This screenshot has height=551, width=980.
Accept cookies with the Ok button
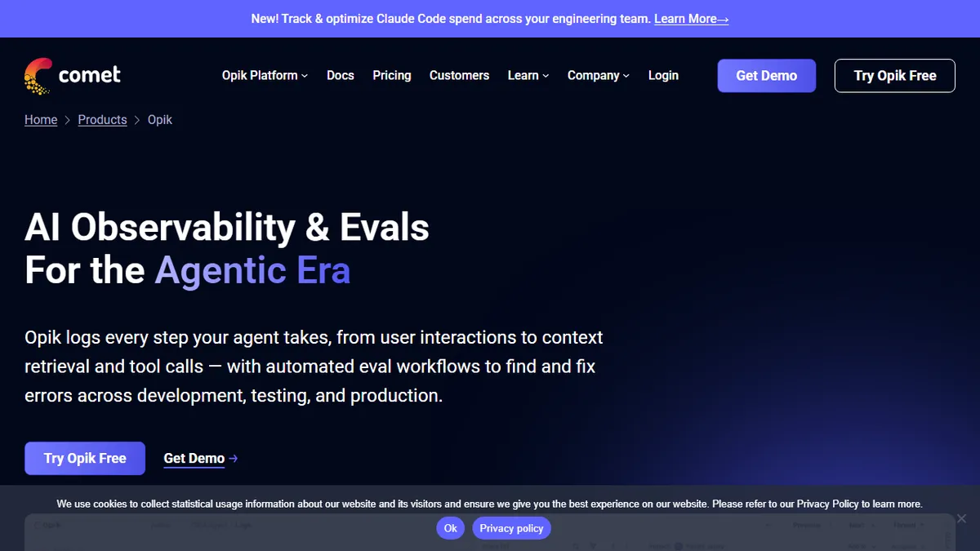(451, 528)
